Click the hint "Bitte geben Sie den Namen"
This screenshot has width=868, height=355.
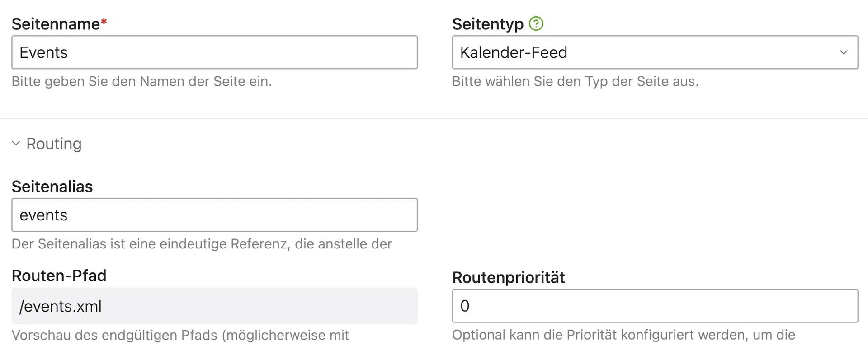(x=142, y=81)
